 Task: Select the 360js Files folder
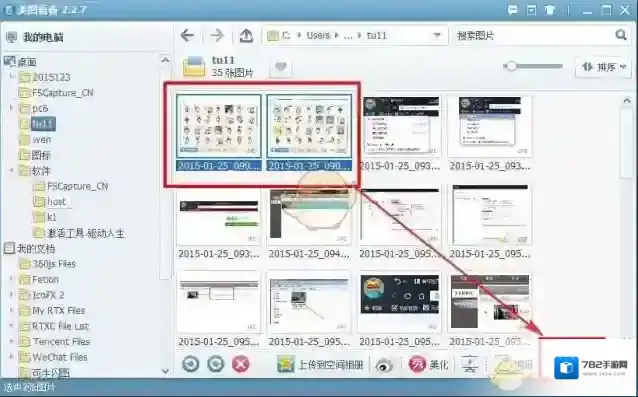pyautogui.click(x=54, y=264)
